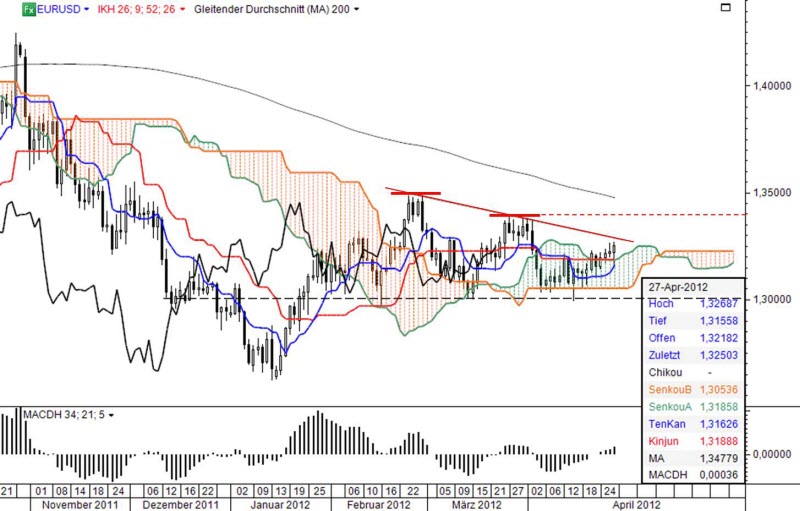Click the Tief label in data box
This screenshot has height=511, width=800.
point(657,321)
